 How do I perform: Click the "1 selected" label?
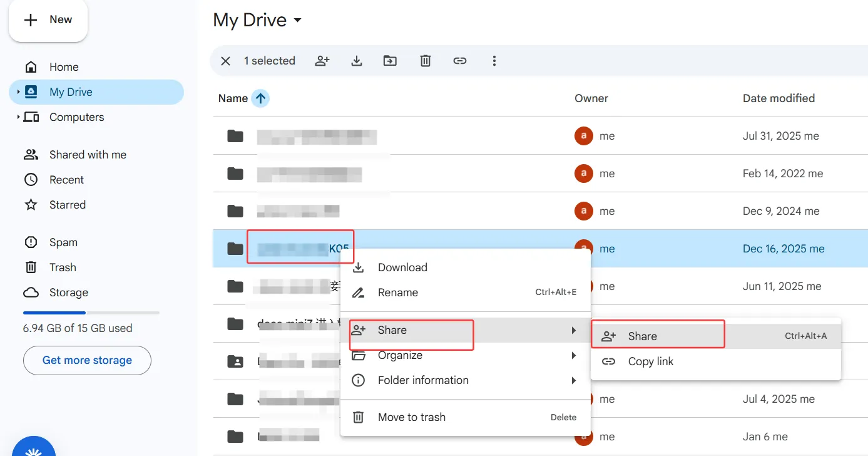pos(270,61)
